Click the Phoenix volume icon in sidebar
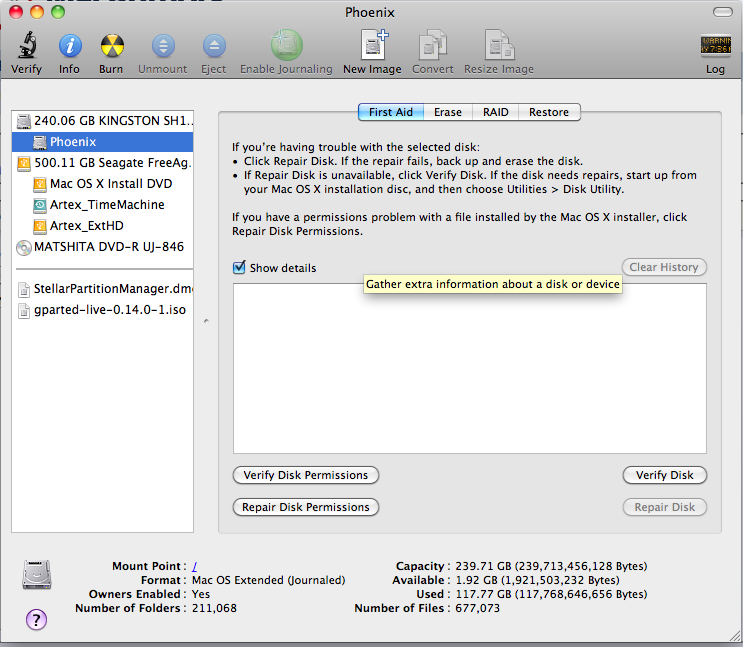The height and width of the screenshot is (647, 743). point(40,142)
